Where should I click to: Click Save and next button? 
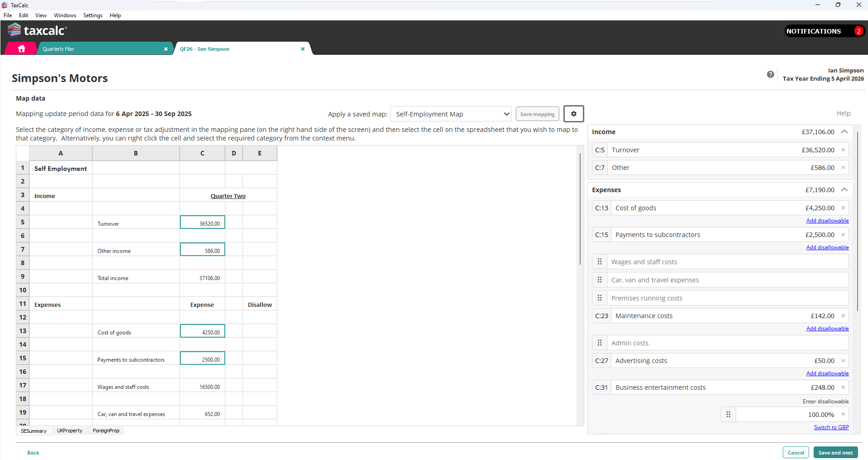(x=835, y=453)
